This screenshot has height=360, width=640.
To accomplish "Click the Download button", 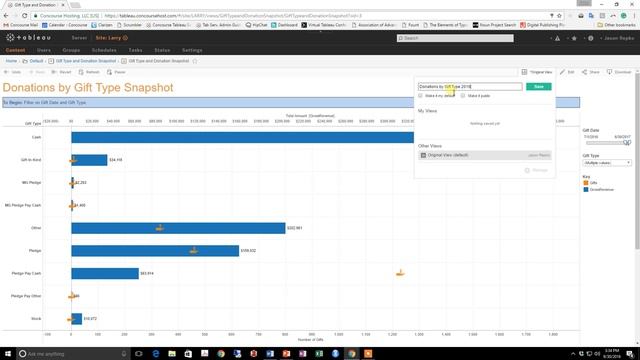I will tap(619, 72).
